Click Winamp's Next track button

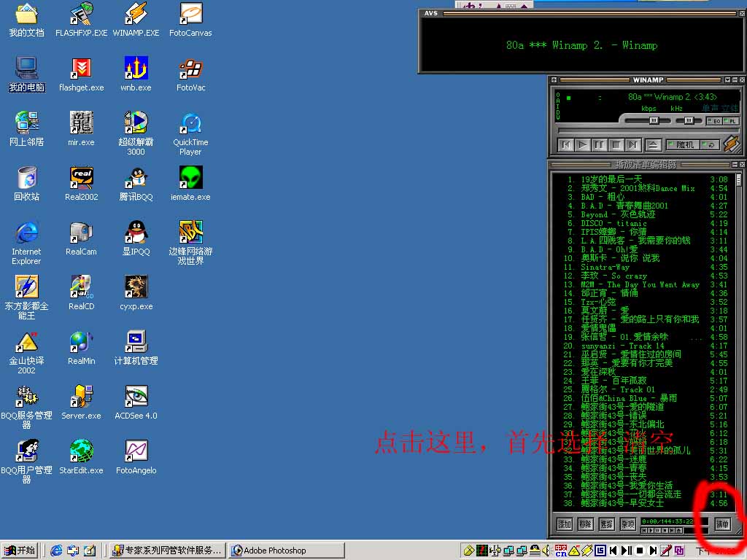point(632,145)
